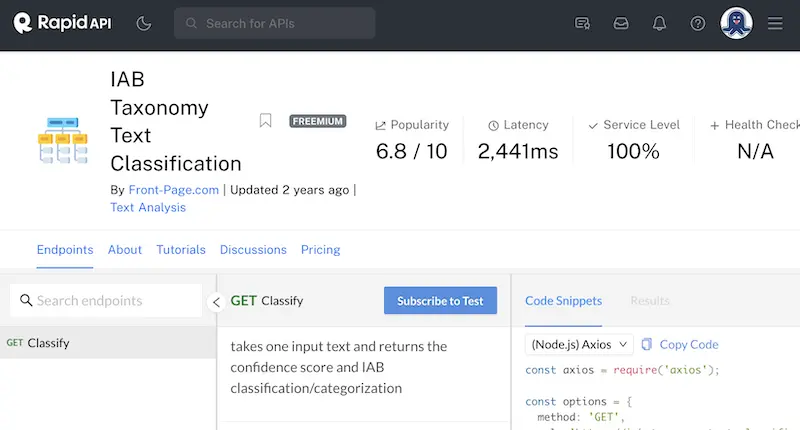Click the code line "method: 'GET',"
The image size is (800, 430).
tap(581, 417)
